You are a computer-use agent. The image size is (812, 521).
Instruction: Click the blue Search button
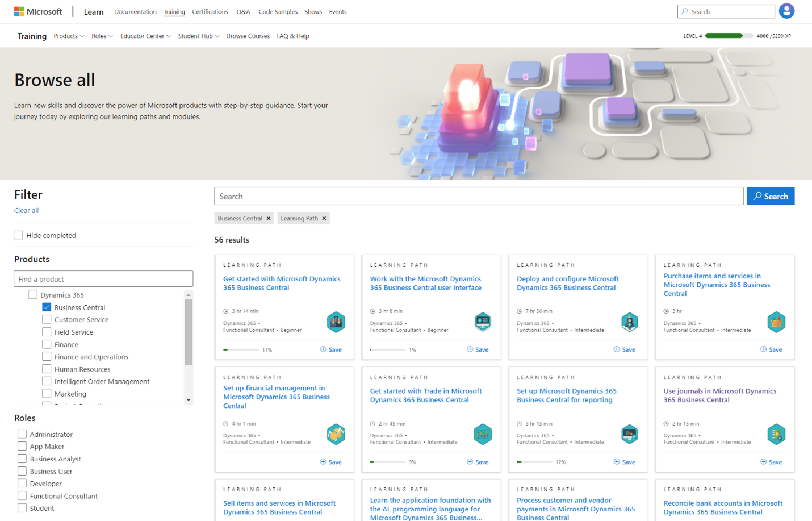coord(771,196)
